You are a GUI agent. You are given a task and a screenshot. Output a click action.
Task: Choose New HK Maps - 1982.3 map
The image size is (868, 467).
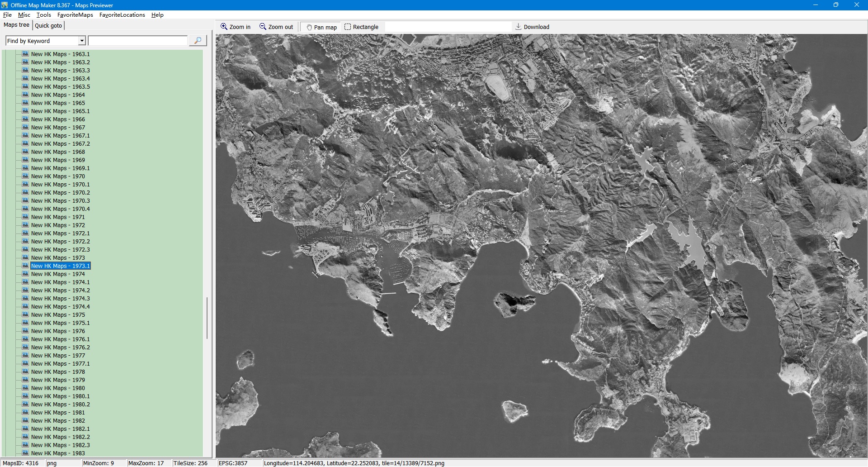[60, 445]
